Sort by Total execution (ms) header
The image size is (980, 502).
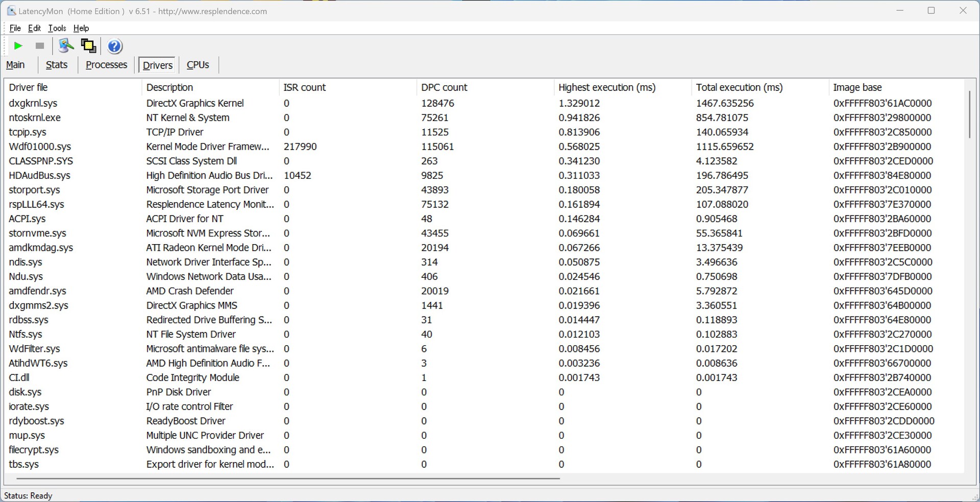coord(760,87)
